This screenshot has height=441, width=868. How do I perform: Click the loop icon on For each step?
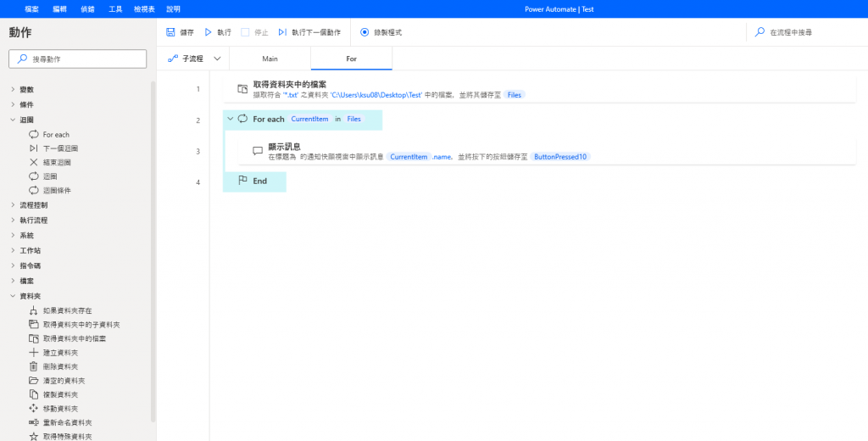pos(242,119)
